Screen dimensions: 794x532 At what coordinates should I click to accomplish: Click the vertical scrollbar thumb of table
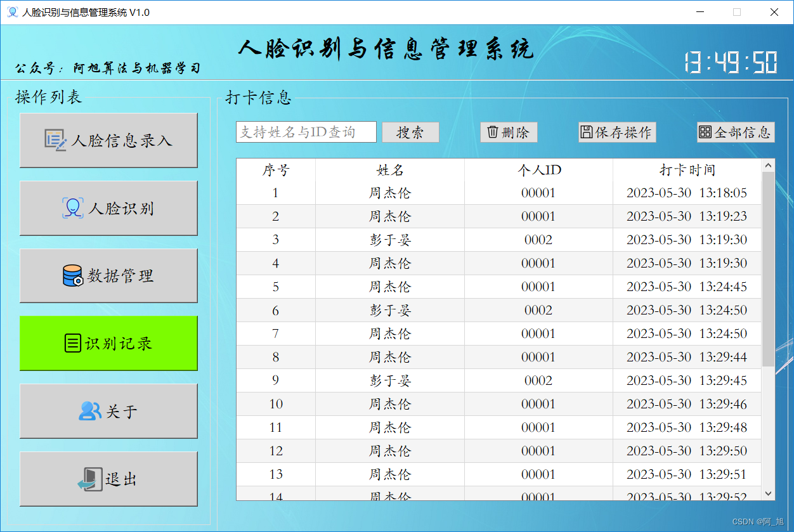(768, 269)
